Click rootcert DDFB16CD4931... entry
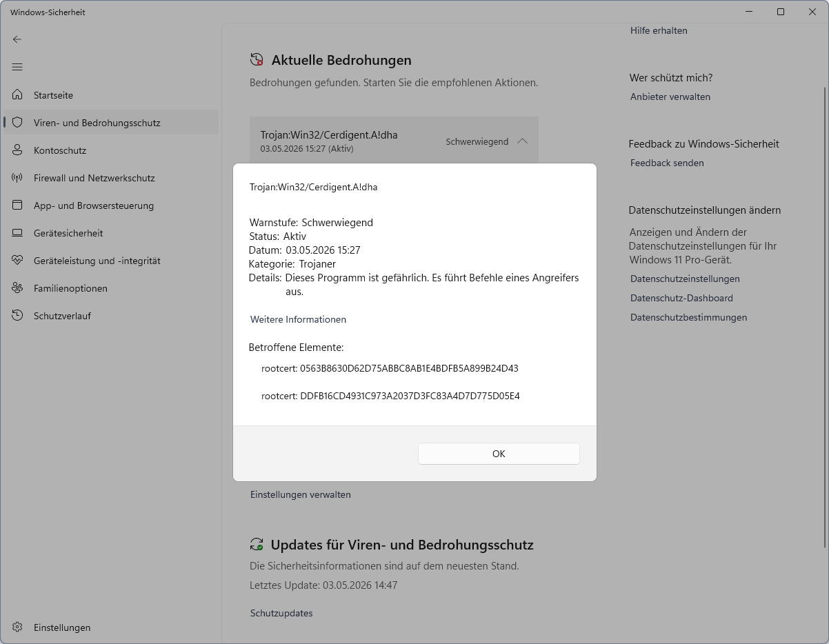829x644 pixels. (390, 396)
